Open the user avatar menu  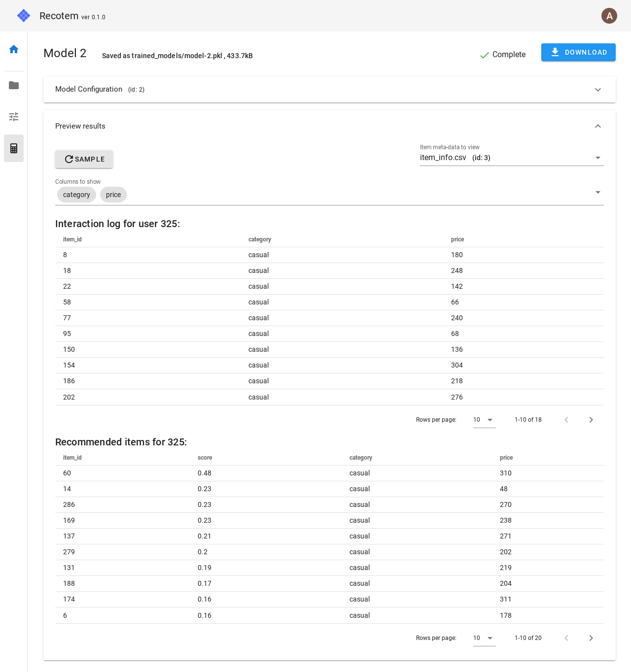pos(609,16)
